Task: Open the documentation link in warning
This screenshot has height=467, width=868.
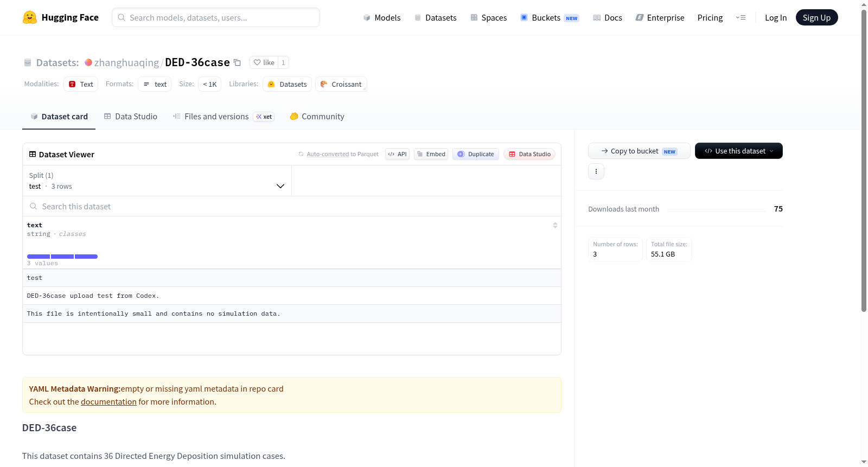Action: point(108,402)
